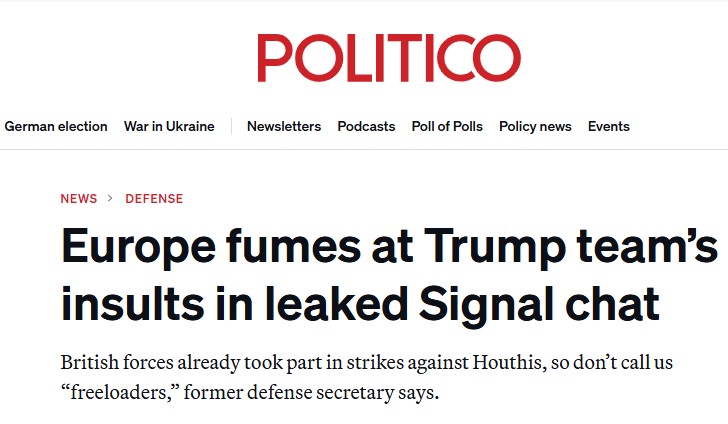
Task: Click the POLITICO logo
Action: [x=388, y=58]
